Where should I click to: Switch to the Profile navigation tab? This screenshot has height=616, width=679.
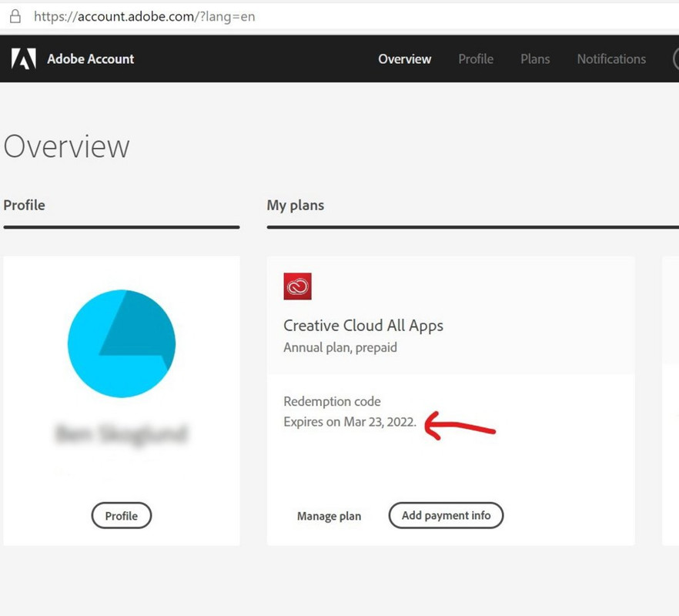click(x=476, y=59)
